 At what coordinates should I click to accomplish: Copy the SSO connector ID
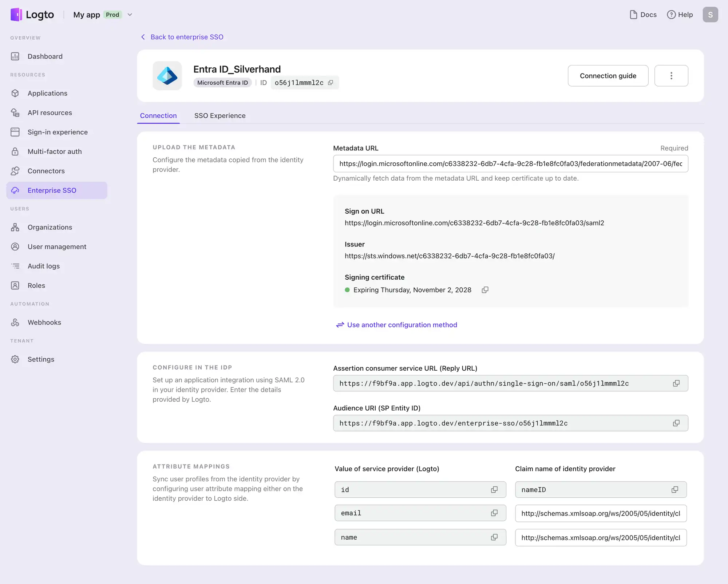(x=331, y=83)
